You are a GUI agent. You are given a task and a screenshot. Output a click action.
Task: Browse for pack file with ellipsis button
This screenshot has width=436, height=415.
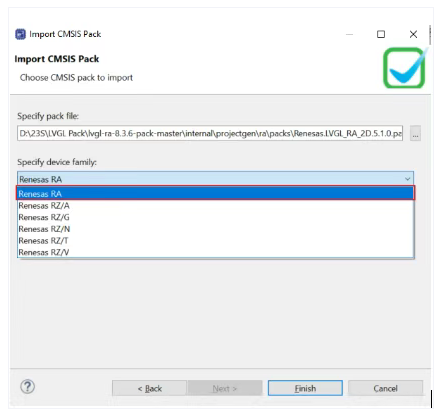(x=415, y=134)
